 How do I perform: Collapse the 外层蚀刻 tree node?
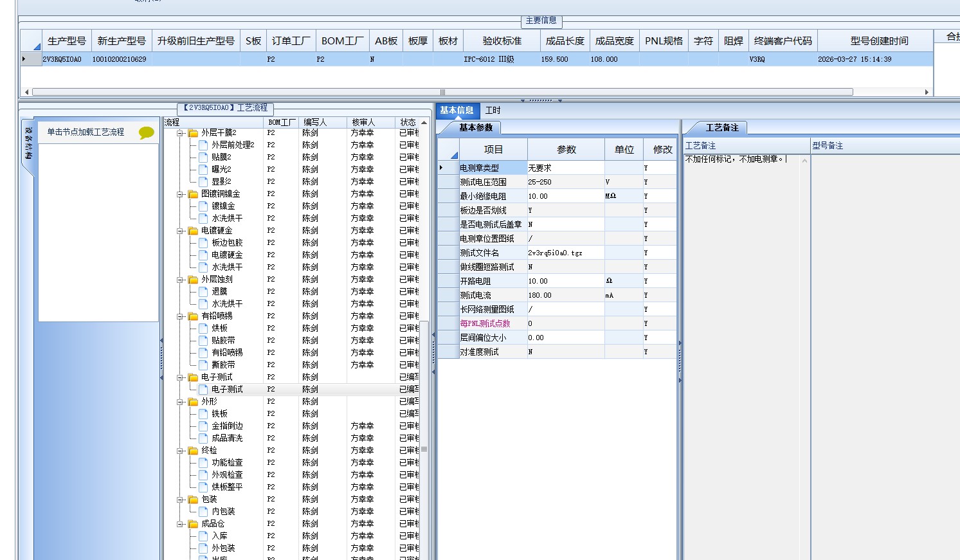coord(181,280)
